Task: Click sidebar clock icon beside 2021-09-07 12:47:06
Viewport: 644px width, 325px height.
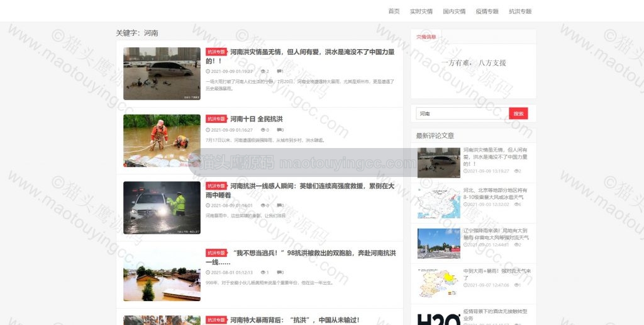Action: [465, 285]
